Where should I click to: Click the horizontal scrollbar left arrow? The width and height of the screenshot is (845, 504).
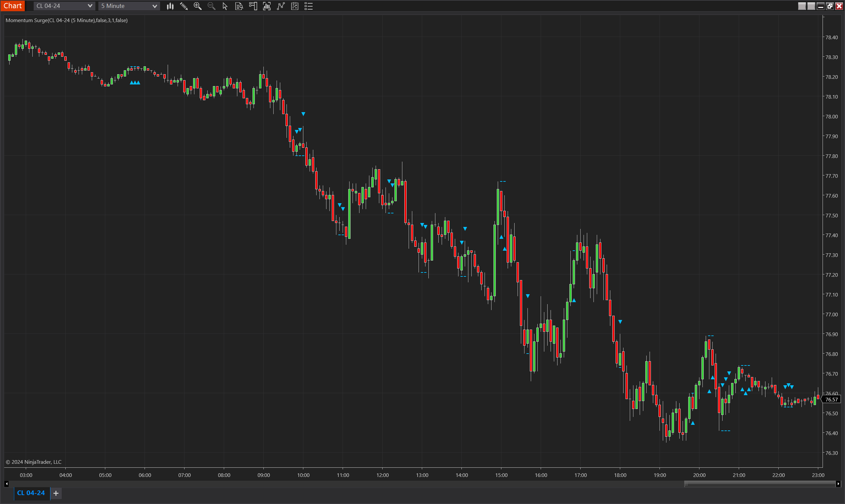click(7, 484)
